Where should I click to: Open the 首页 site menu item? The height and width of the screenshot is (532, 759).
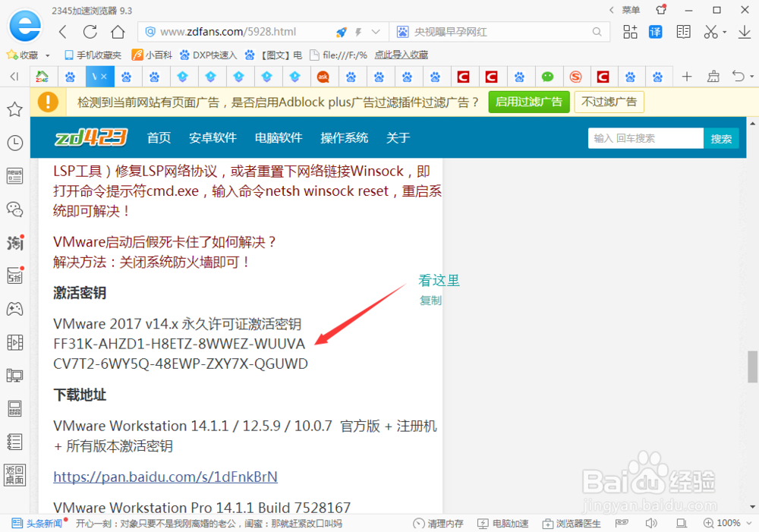[x=159, y=138]
